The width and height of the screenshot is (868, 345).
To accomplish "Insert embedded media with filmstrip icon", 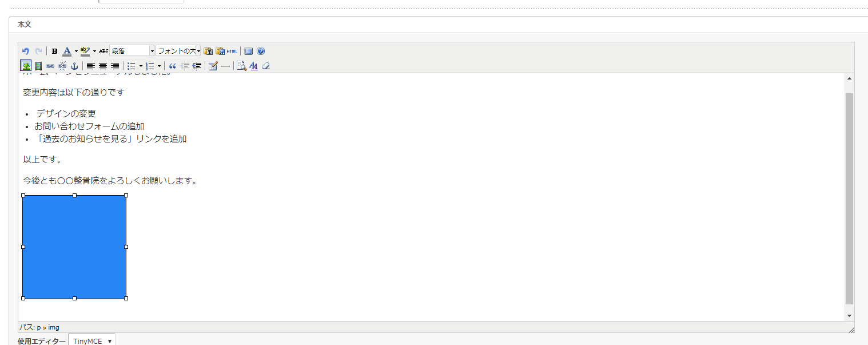I will 38,66.
